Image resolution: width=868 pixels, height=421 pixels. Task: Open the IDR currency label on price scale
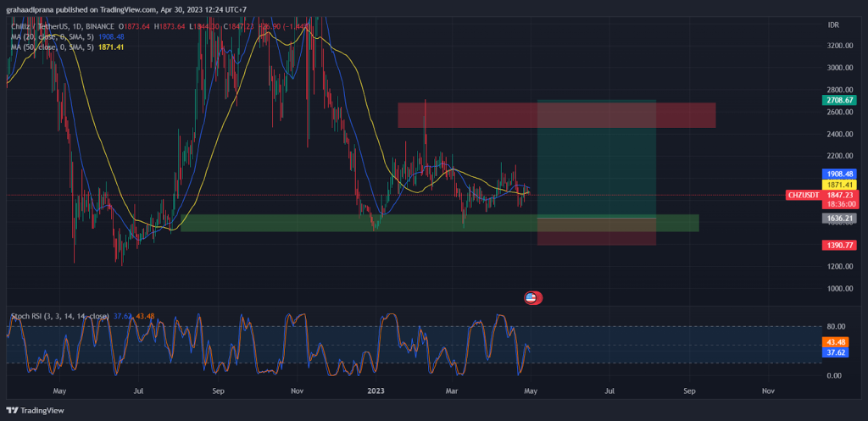(833, 25)
